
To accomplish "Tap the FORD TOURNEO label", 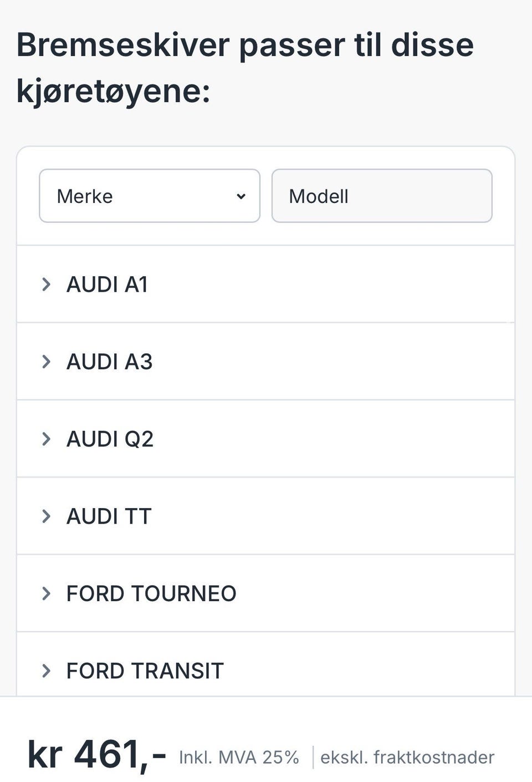I will pos(151,593).
